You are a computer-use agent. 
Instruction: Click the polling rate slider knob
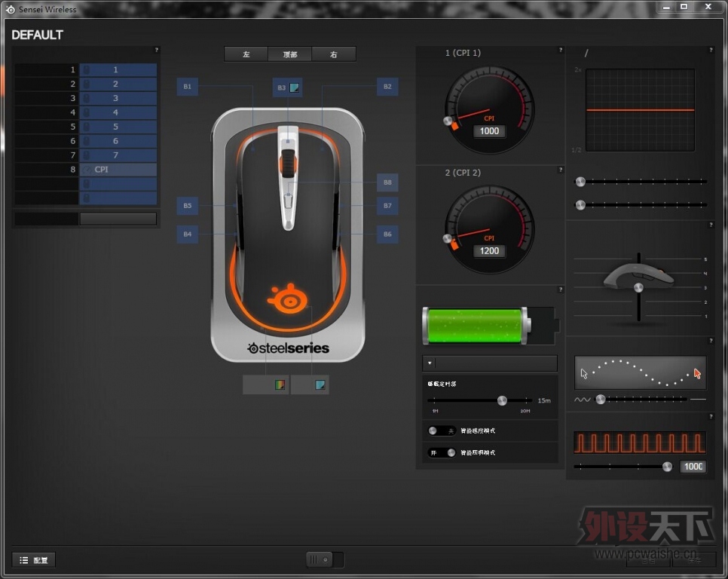click(667, 467)
